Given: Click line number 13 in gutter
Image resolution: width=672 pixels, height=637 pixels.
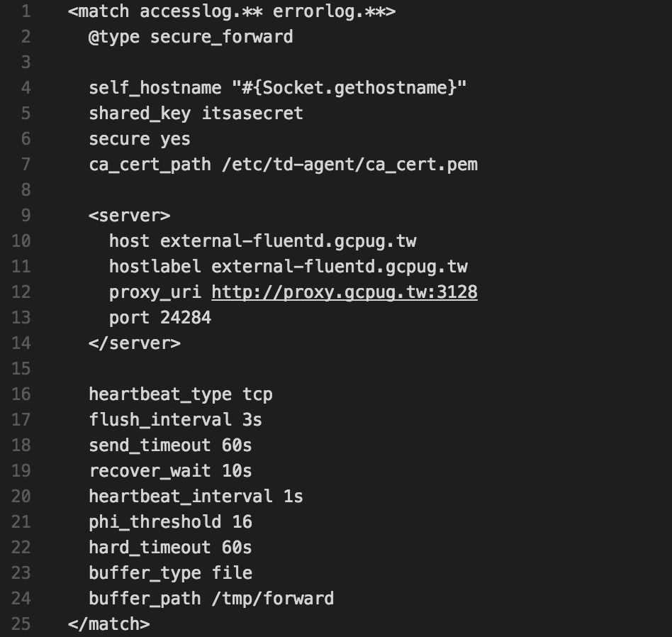Looking at the screenshot, I should 21,318.
